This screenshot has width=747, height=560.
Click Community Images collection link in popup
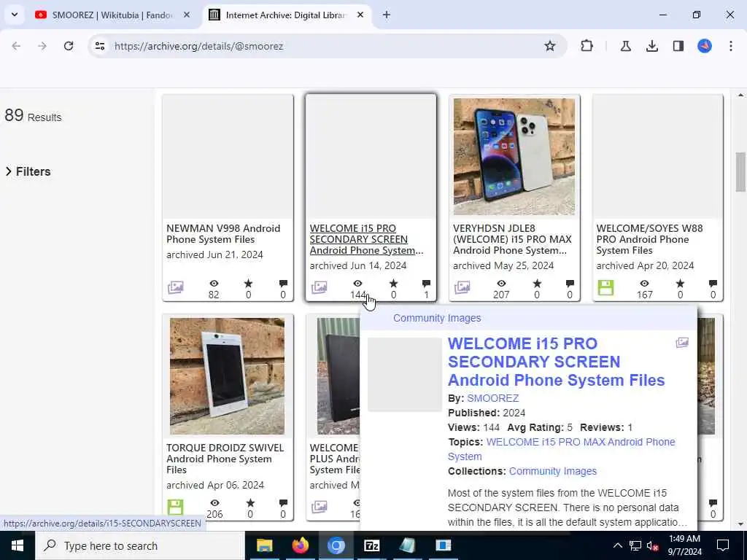(x=553, y=471)
